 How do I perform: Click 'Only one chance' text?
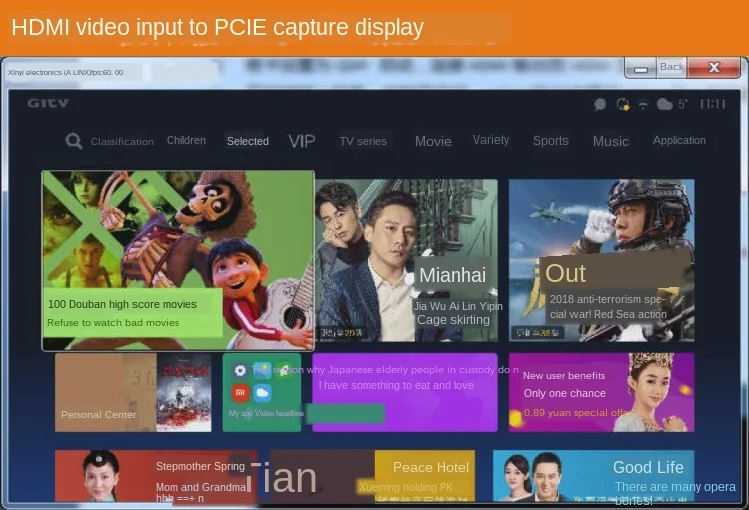pyautogui.click(x=565, y=393)
